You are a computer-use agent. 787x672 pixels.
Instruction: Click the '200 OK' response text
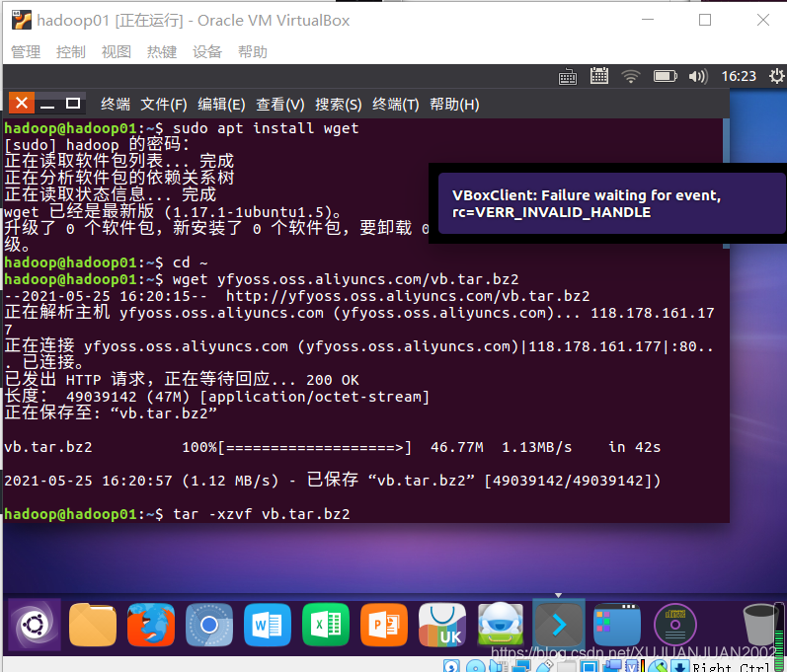point(332,380)
